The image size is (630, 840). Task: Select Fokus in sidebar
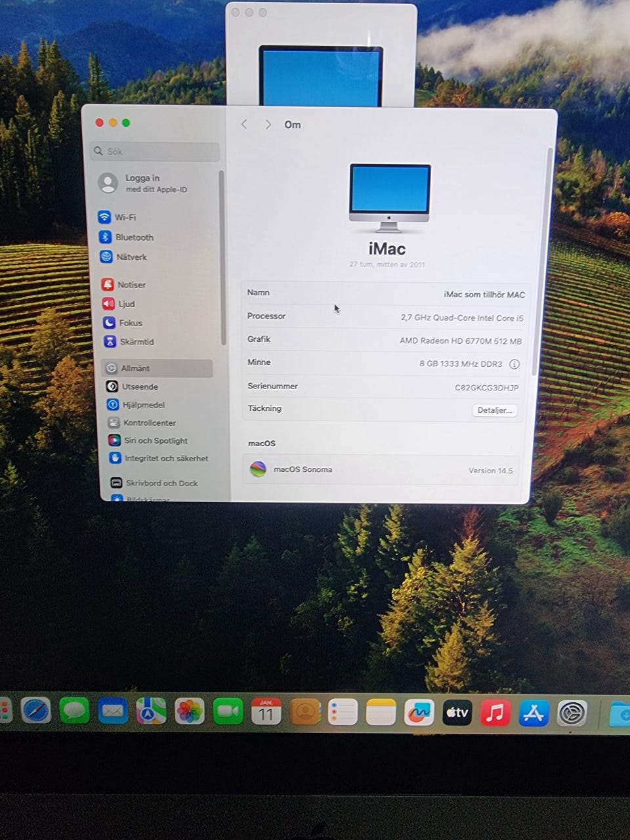tap(123, 323)
